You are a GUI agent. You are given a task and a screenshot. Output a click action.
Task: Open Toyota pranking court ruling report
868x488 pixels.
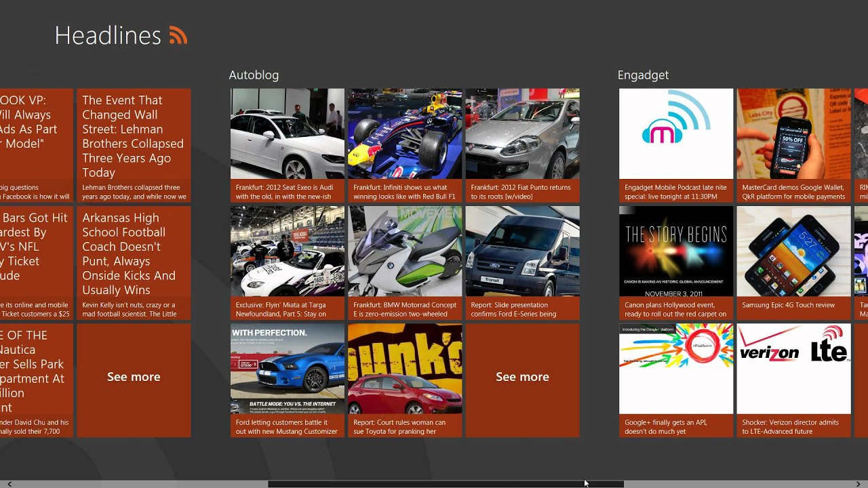pos(405,380)
